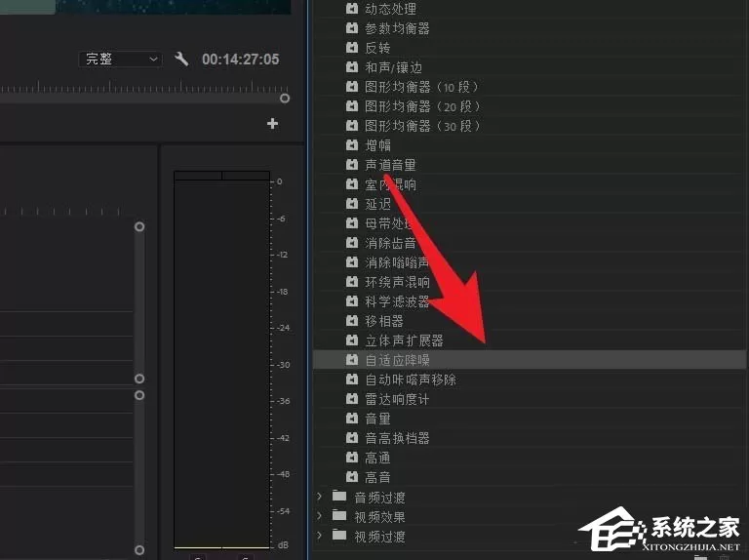The height and width of the screenshot is (560, 749).
Task: Select the 和声/镶边 effect
Action: point(394,67)
